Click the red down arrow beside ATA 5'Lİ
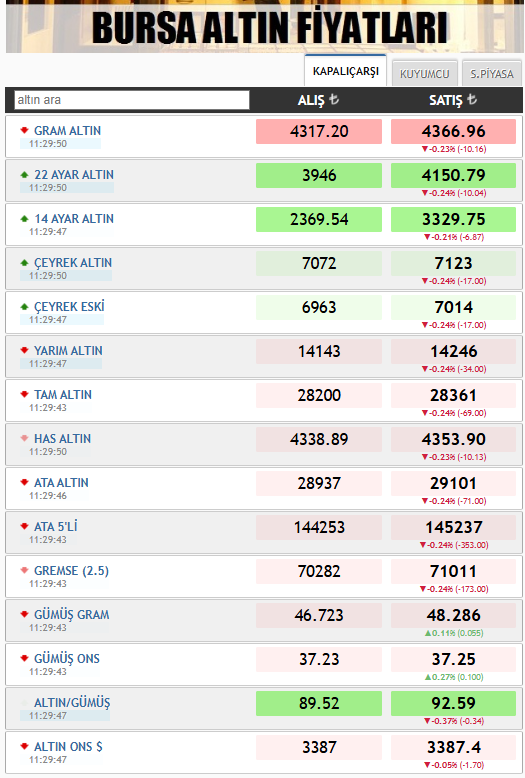Screen dimensions: 525x778 [x=24, y=526]
